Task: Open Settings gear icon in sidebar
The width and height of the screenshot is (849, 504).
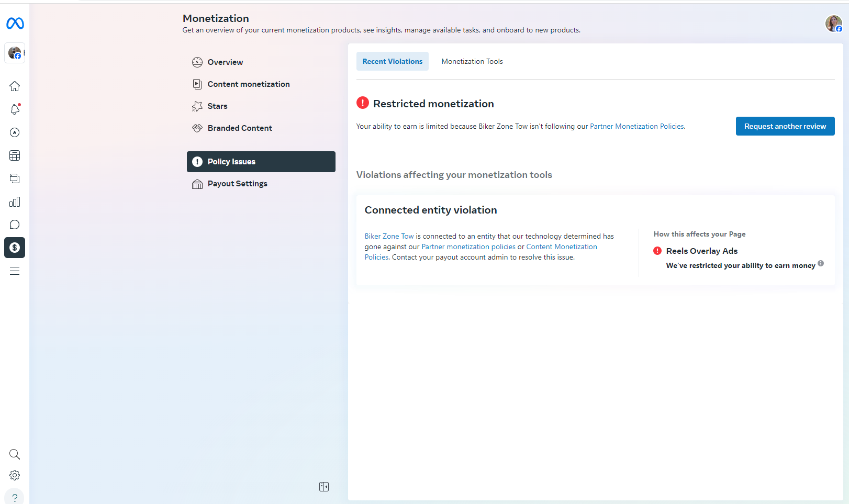Action: pyautogui.click(x=15, y=475)
